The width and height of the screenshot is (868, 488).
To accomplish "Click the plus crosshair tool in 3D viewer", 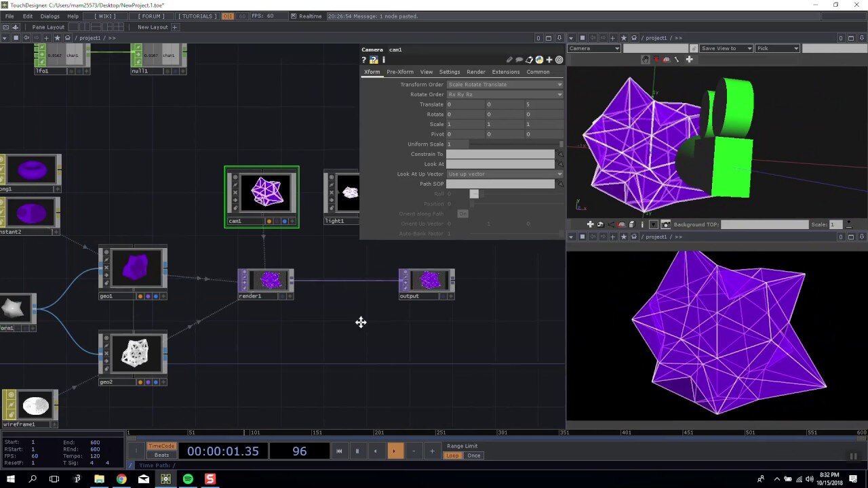I will coord(689,60).
